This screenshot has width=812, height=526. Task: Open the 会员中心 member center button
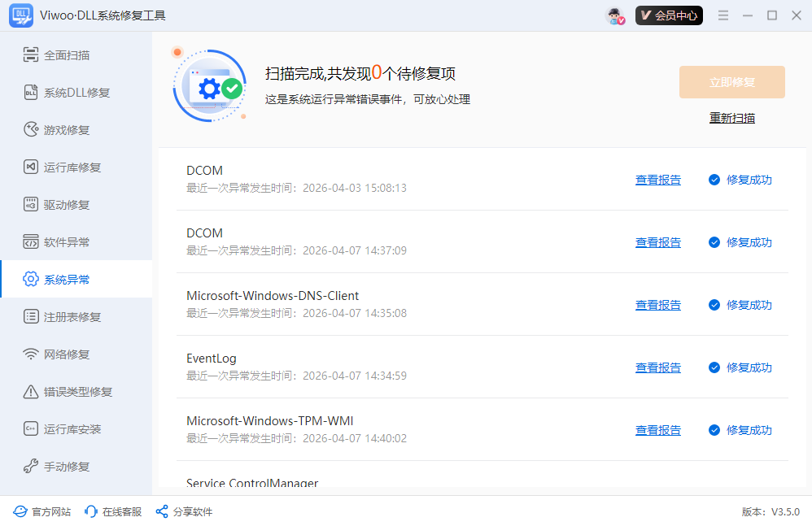(x=669, y=15)
